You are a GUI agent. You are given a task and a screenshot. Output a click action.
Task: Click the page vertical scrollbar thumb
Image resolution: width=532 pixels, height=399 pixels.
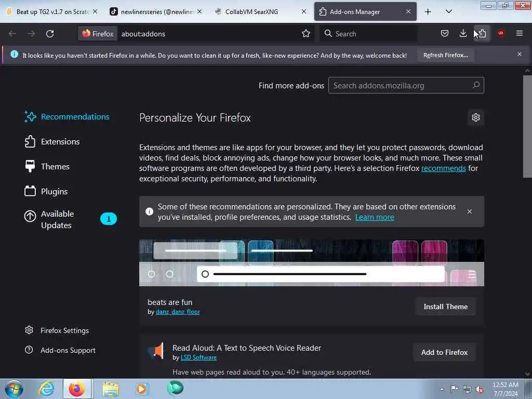(527, 126)
